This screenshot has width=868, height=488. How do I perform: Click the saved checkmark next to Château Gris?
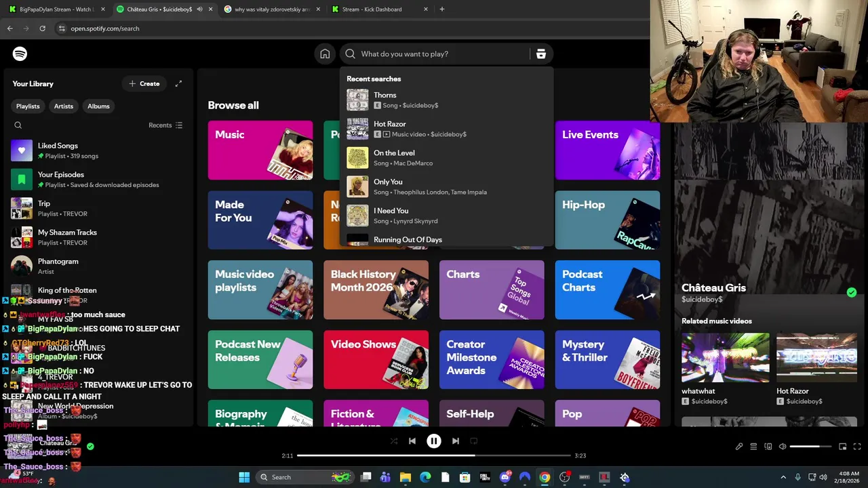tap(852, 292)
